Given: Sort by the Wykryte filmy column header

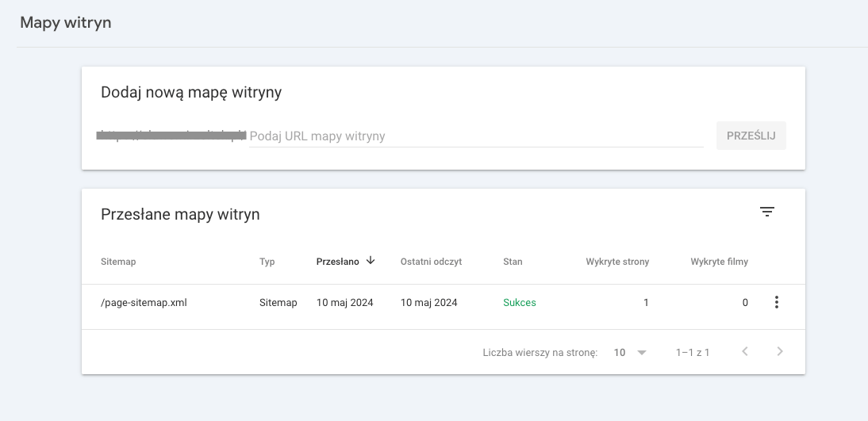Looking at the screenshot, I should click(719, 262).
